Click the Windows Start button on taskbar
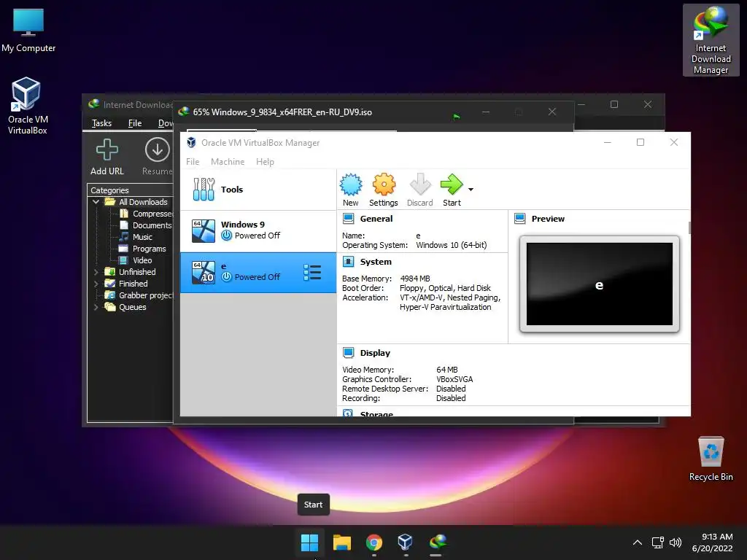 point(309,542)
